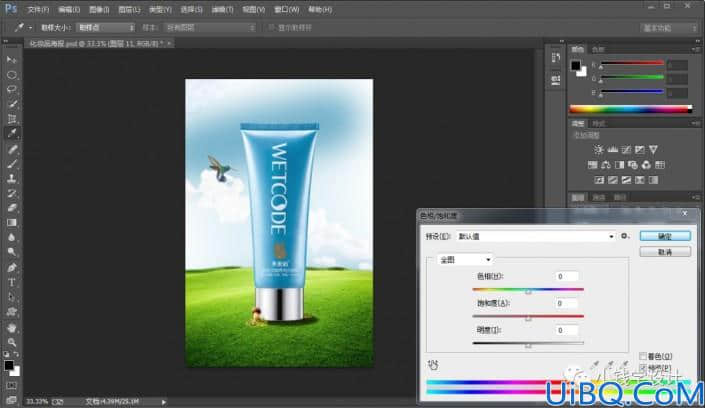Screen dimensions: 705x408
Task: Open the Filter menu
Action: (x=223, y=9)
